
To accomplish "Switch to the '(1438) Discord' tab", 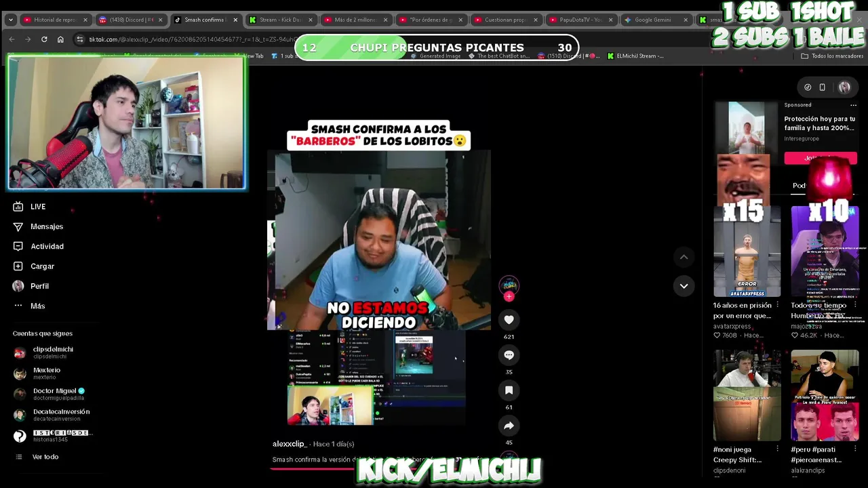I will (x=130, y=20).
